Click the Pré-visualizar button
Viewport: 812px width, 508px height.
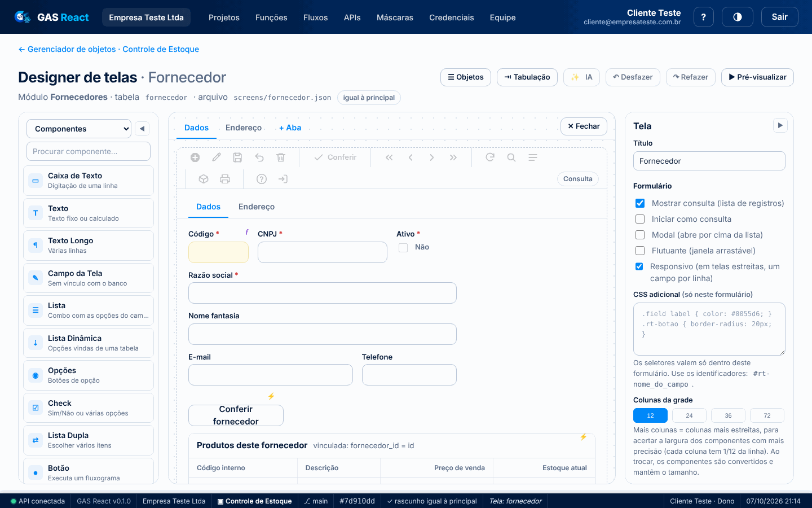[x=757, y=77]
